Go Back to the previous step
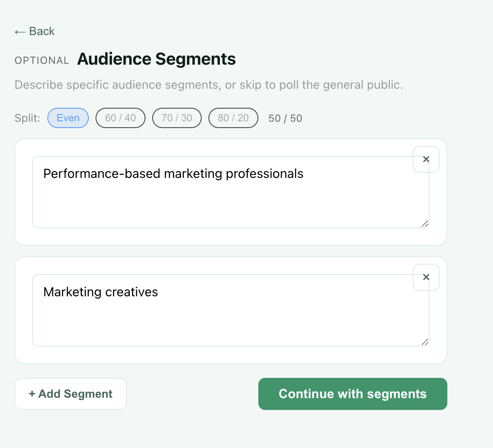Image resolution: width=493 pixels, height=448 pixels. 35,32
